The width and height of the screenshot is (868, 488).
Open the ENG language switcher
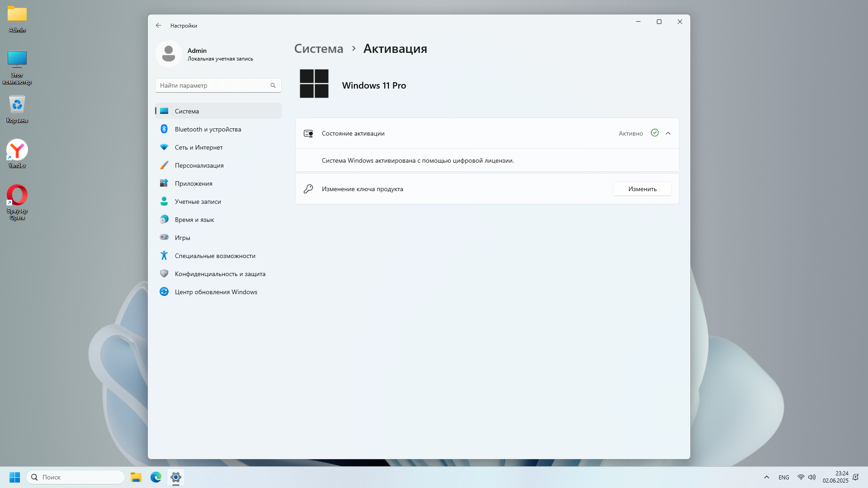[784, 477]
